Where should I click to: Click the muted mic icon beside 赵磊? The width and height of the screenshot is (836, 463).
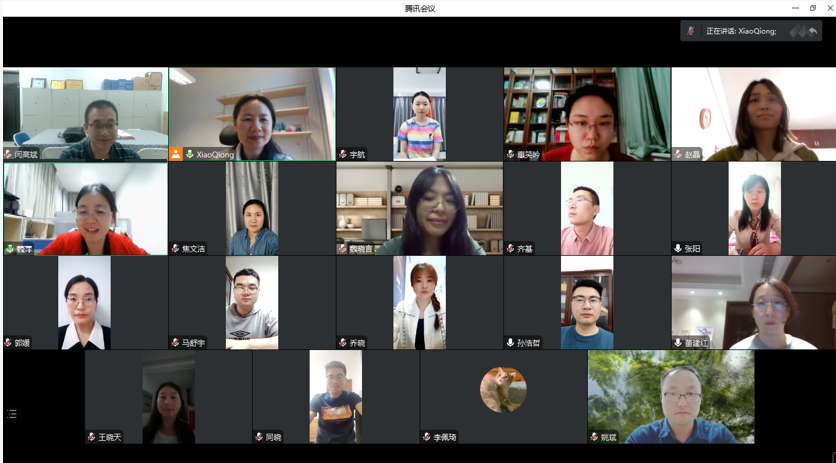(678, 154)
